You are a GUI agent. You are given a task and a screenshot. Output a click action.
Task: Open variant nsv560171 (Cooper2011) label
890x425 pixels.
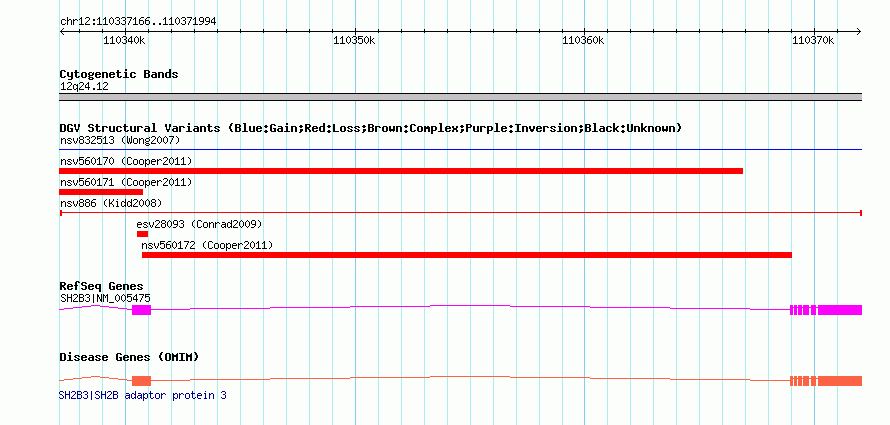(126, 183)
